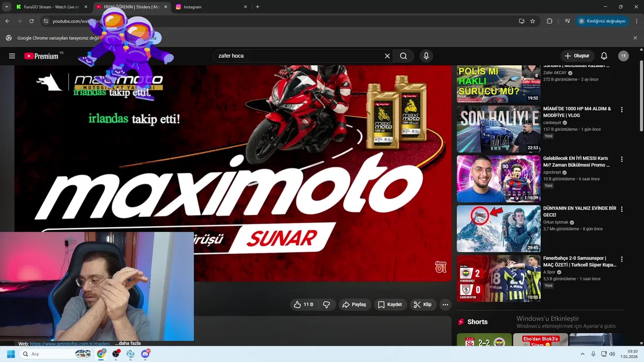Screen dimensions: 644x362
Task: Click the Oluştur create button
Action: 577,56
